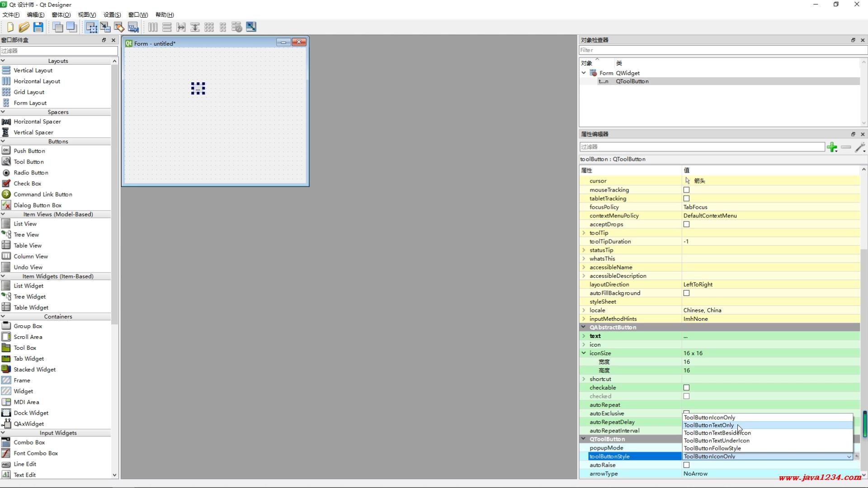Viewport: 868px width, 488px height.
Task: Collapse the iconSize property expander
Action: point(584,353)
